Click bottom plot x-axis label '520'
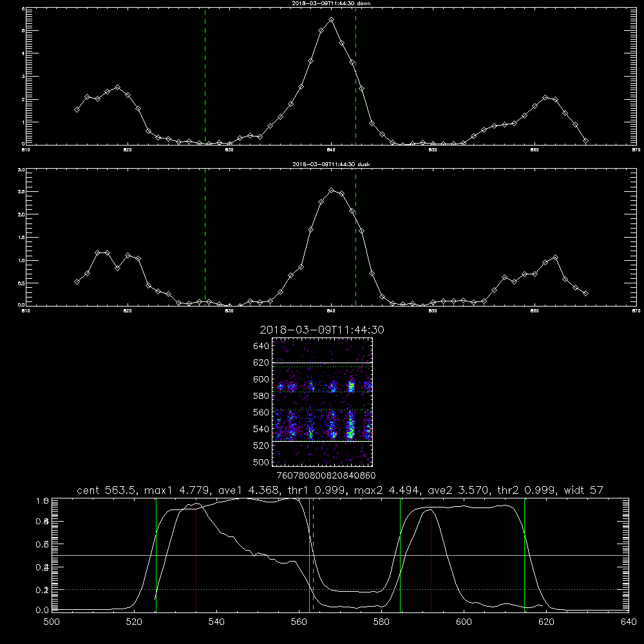Image resolution: width=644 pixels, height=644 pixels. pos(134,622)
